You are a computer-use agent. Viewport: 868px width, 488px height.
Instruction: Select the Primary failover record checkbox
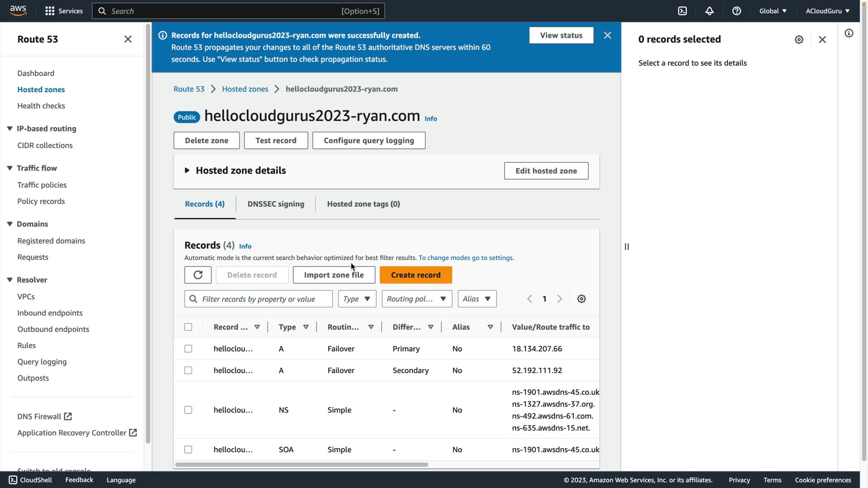tap(188, 349)
